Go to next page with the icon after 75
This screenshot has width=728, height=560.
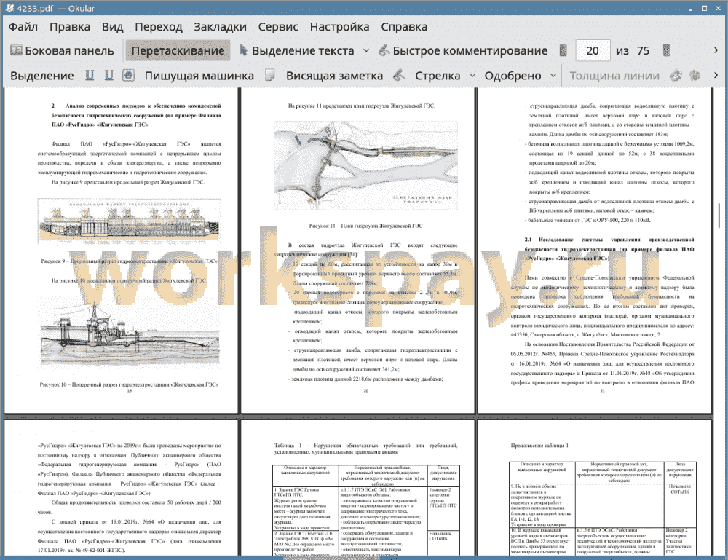(666, 51)
